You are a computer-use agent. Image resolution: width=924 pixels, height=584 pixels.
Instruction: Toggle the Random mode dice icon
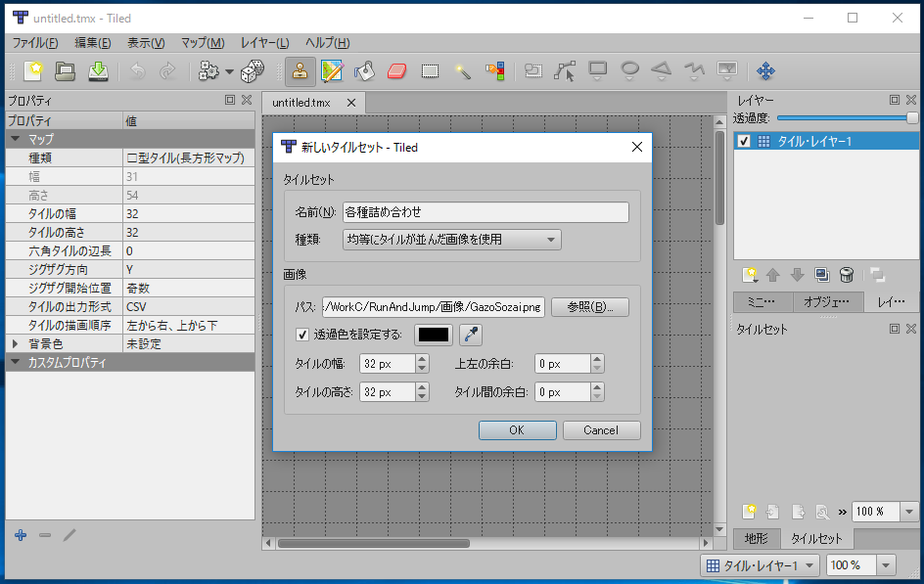pos(253,71)
